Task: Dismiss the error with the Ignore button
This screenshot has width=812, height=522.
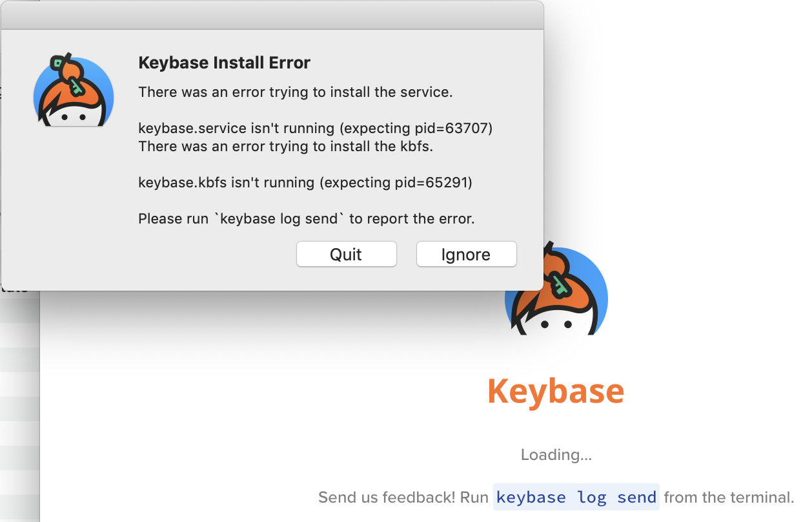Action: tap(466, 254)
